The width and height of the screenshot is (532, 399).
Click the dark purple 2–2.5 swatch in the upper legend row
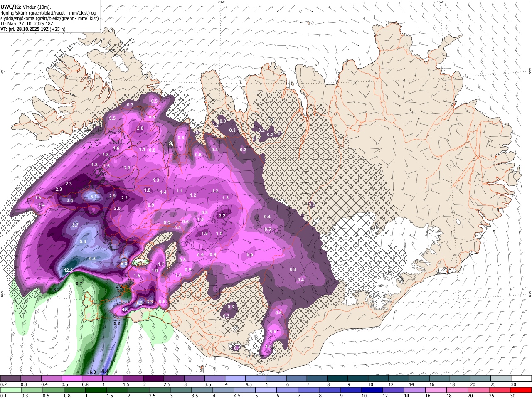coord(153,378)
